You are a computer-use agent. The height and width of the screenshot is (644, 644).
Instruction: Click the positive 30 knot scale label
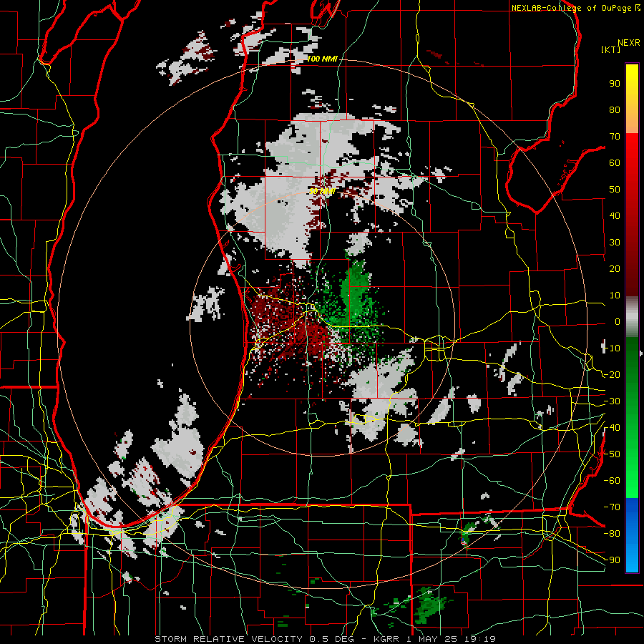[x=615, y=243]
